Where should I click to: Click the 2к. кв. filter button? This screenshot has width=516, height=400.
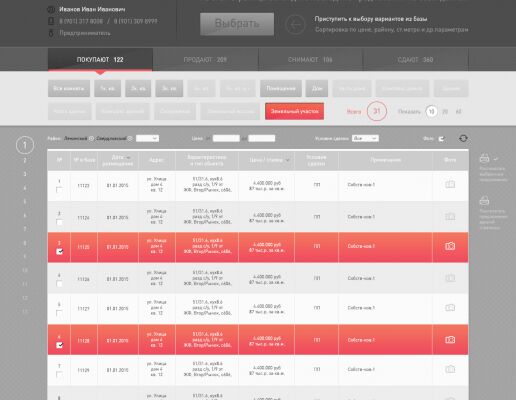pyautogui.click(x=138, y=89)
